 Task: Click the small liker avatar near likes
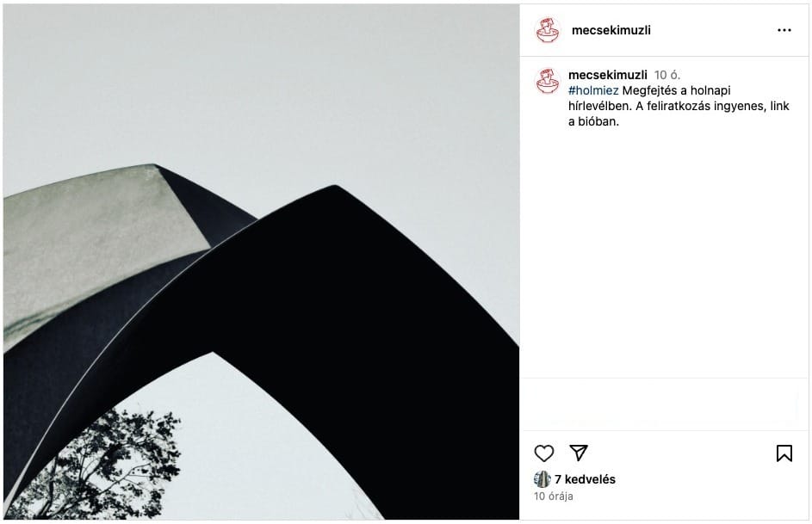542,479
